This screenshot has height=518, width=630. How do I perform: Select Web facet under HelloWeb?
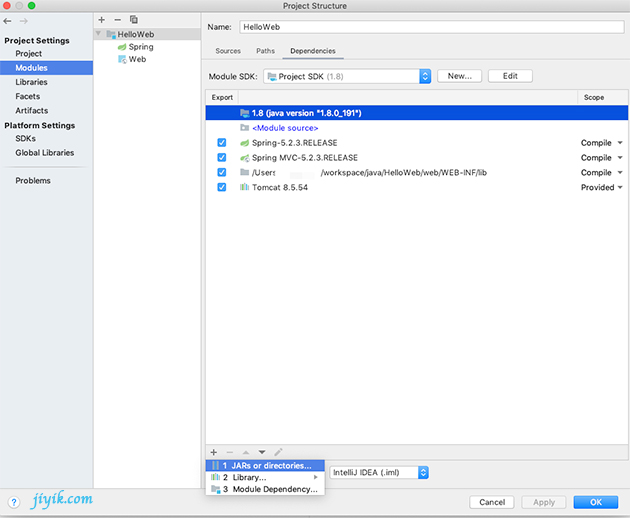point(137,59)
